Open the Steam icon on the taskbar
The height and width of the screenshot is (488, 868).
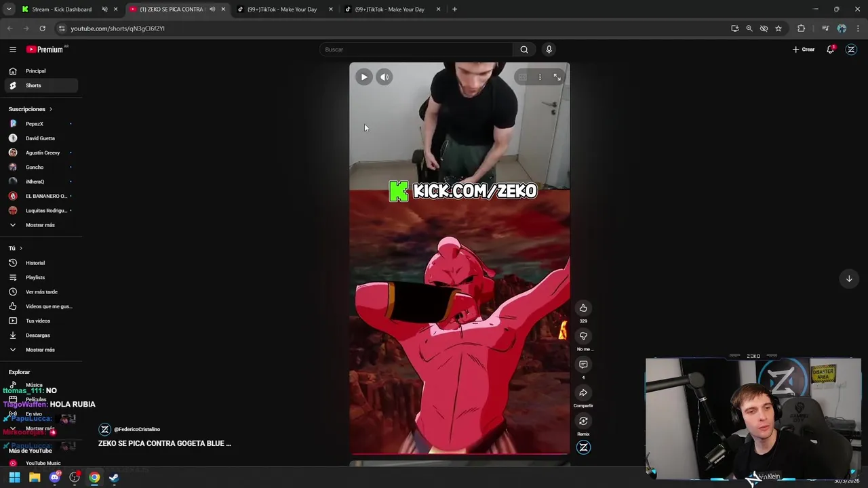[114, 477]
